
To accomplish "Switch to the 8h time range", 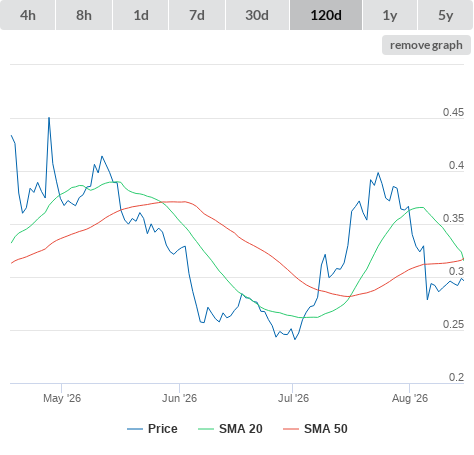I will 84,15.
